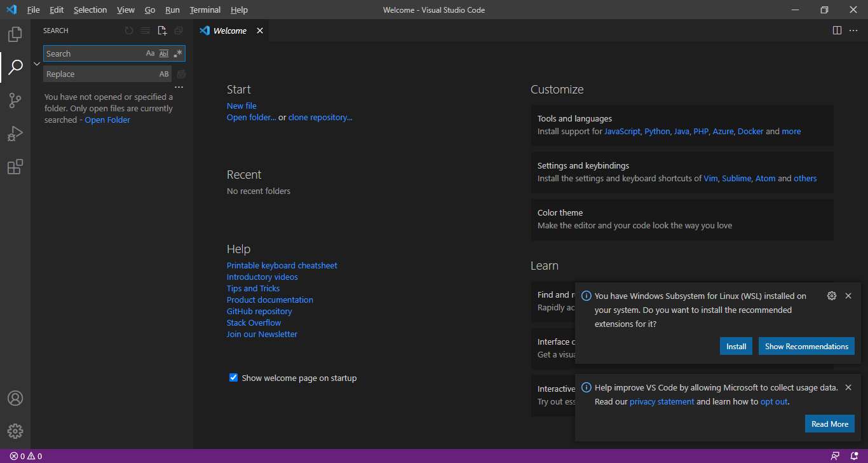This screenshot has height=463, width=868.
Task: Open the Explorer view in activity bar
Action: pyautogui.click(x=15, y=34)
